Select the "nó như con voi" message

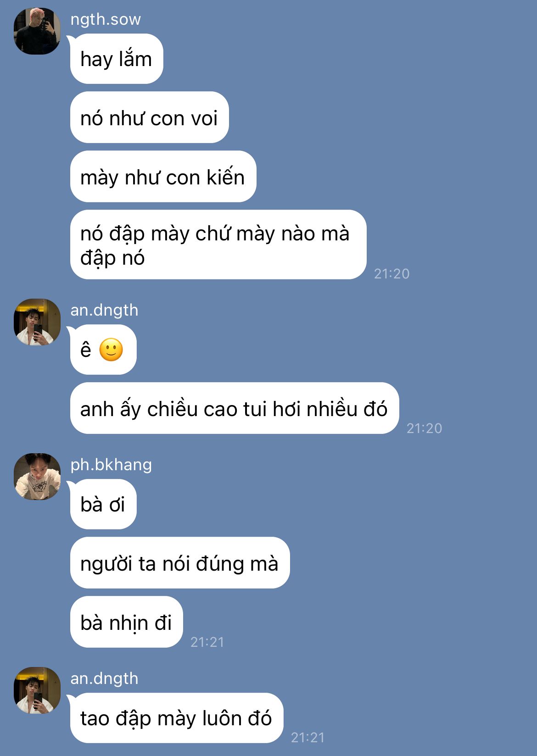tap(149, 117)
